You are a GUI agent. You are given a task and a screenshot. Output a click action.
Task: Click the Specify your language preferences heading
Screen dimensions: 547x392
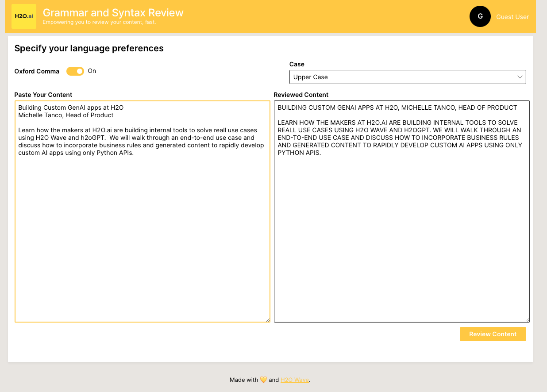click(x=89, y=48)
